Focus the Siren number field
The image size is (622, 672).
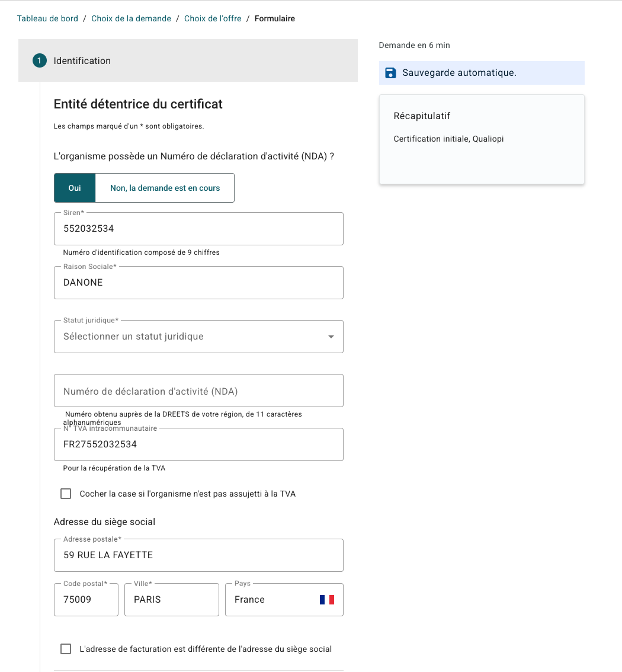pyautogui.click(x=198, y=229)
